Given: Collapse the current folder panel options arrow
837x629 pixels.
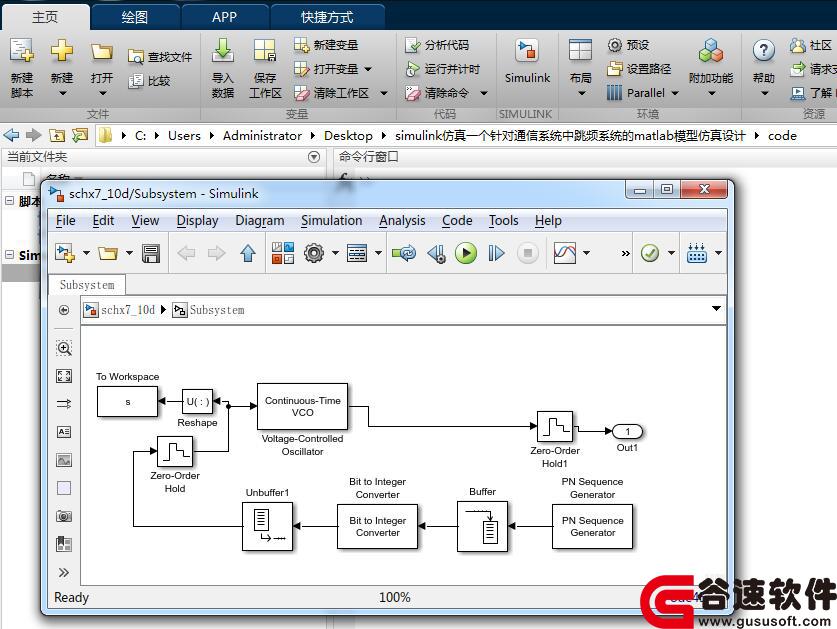Looking at the screenshot, I should click(x=314, y=157).
